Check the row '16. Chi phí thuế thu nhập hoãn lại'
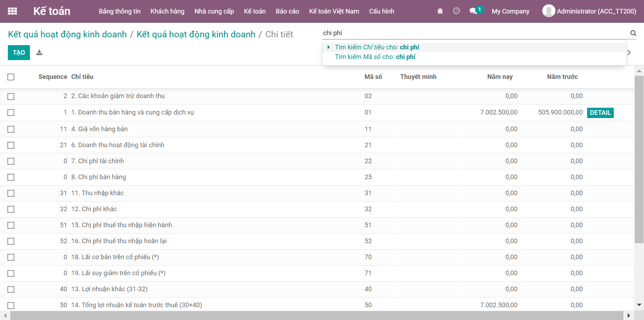 [x=11, y=241]
